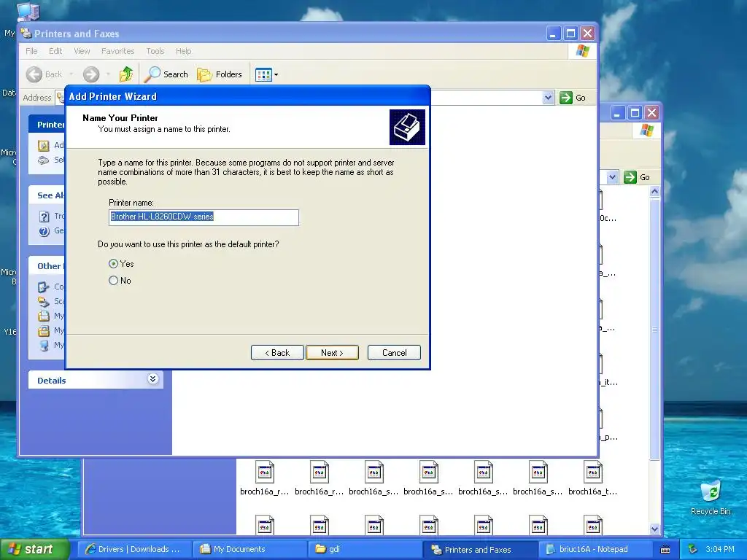
Task: Click the My Documents icon in Other Places
Action: coord(44,316)
